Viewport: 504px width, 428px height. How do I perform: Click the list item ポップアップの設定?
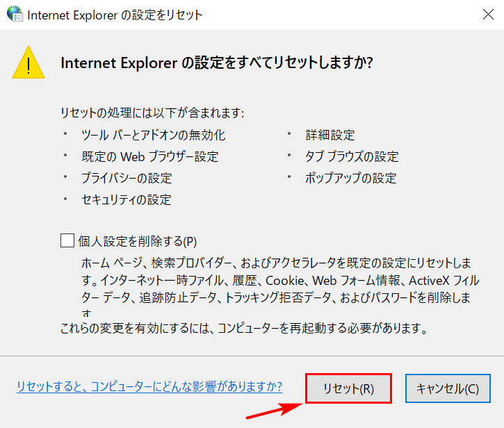pyautogui.click(x=350, y=178)
